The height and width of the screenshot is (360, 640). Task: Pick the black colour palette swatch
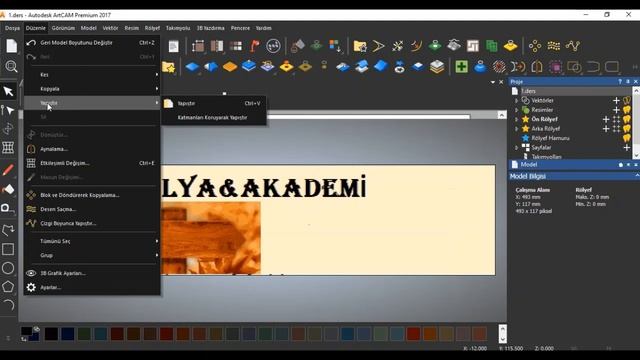tap(51, 334)
